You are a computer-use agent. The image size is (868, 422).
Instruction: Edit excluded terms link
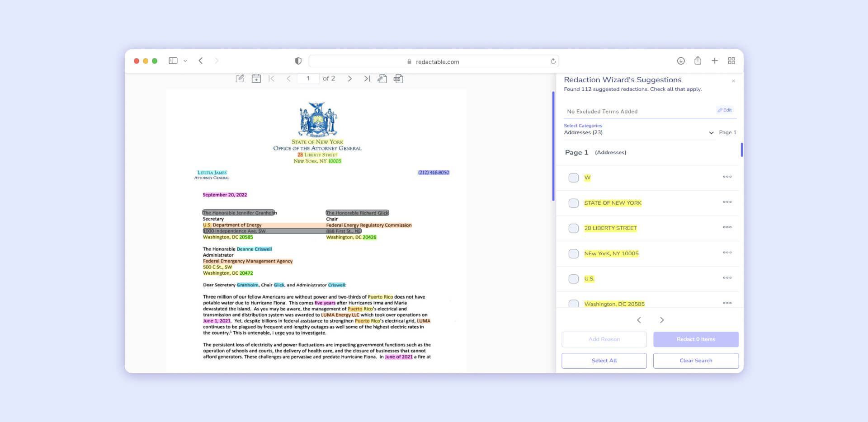tap(725, 110)
